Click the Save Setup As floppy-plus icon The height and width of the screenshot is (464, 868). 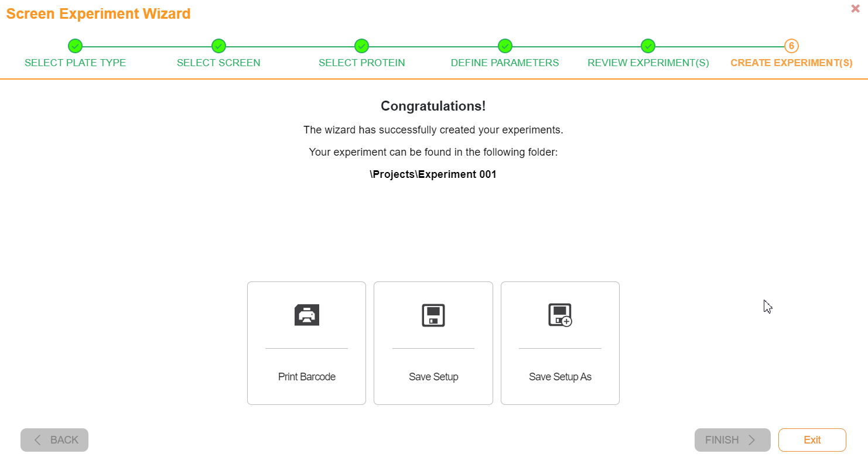(559, 315)
